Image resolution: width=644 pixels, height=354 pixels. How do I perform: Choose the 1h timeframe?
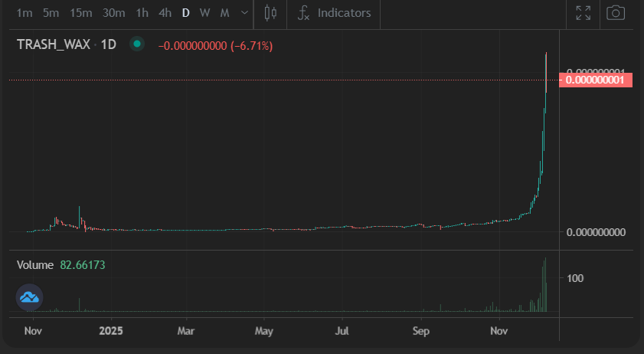click(142, 13)
